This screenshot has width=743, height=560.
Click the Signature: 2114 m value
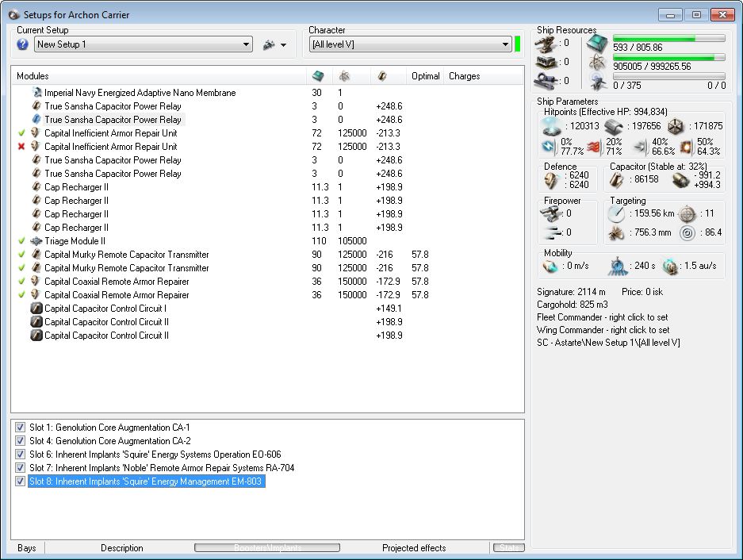tap(571, 292)
